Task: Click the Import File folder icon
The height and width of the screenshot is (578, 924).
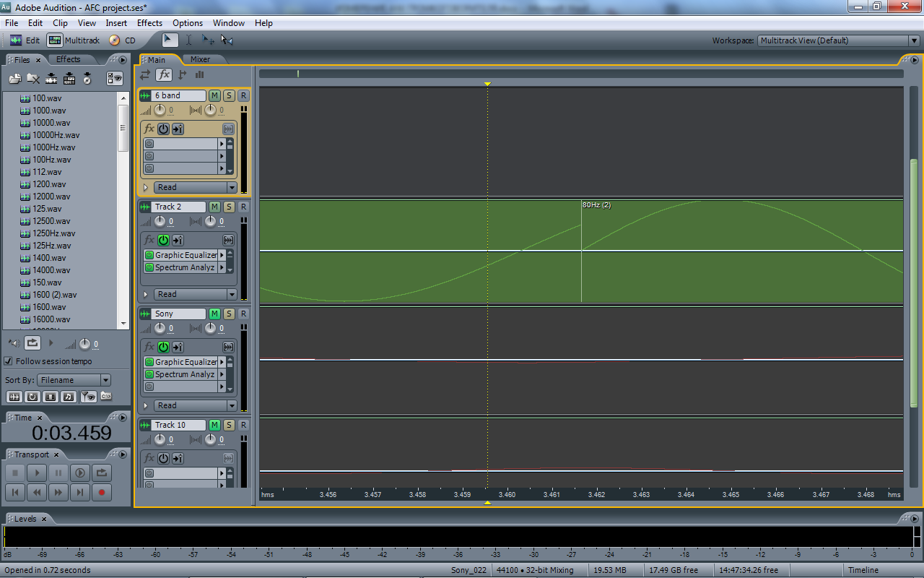Action: 14,79
